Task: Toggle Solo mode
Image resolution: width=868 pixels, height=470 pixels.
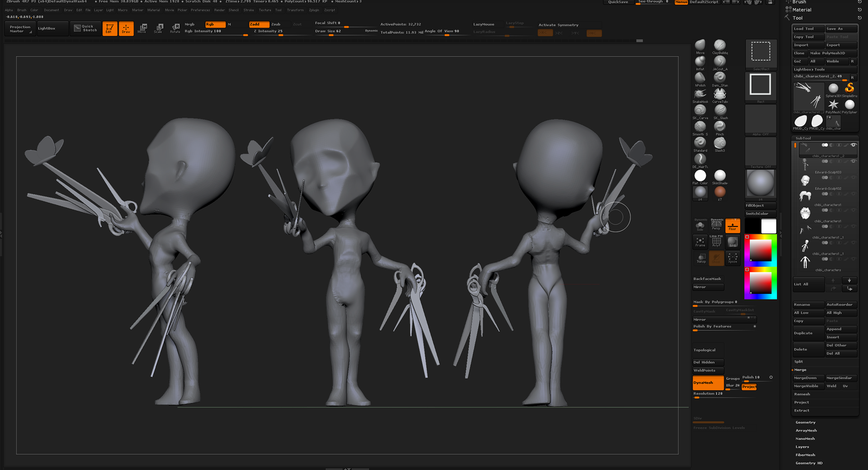Action: coord(700,225)
